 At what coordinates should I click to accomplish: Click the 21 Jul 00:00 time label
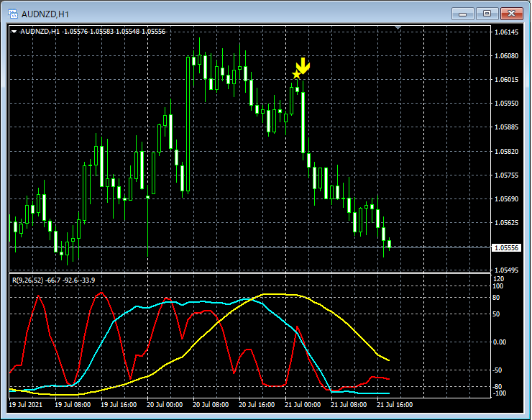(x=303, y=405)
